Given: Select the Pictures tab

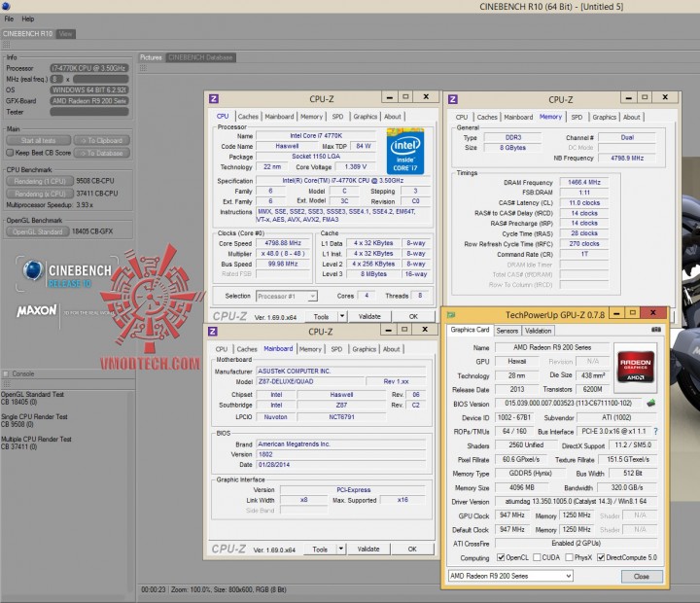Looking at the screenshot, I should tap(151, 57).
